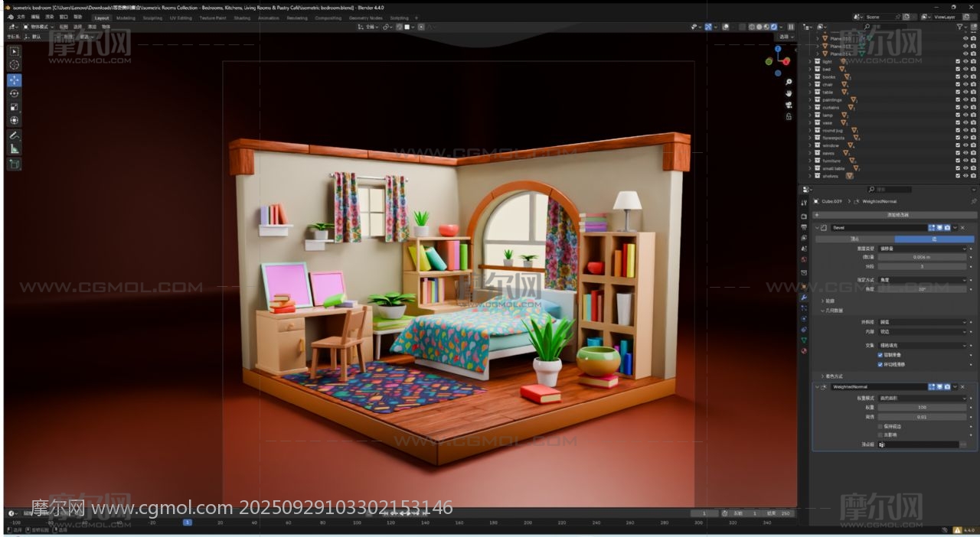Choose the Add Cube tool
Image resolution: width=980 pixels, height=537 pixels.
(x=15, y=164)
